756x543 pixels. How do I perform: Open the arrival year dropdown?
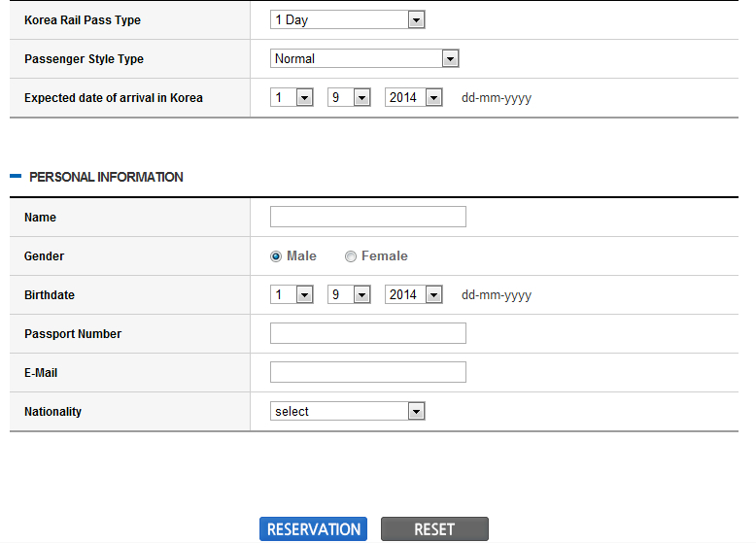pyautogui.click(x=413, y=98)
